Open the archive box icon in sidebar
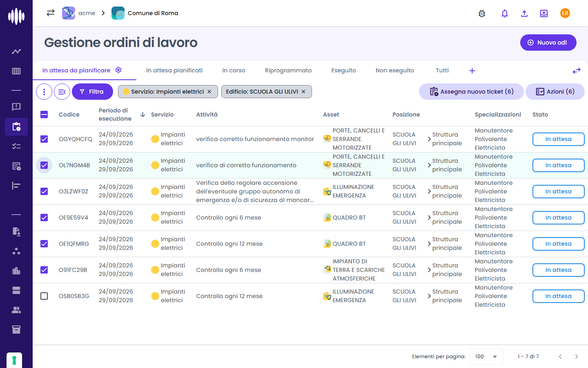 pos(16,330)
